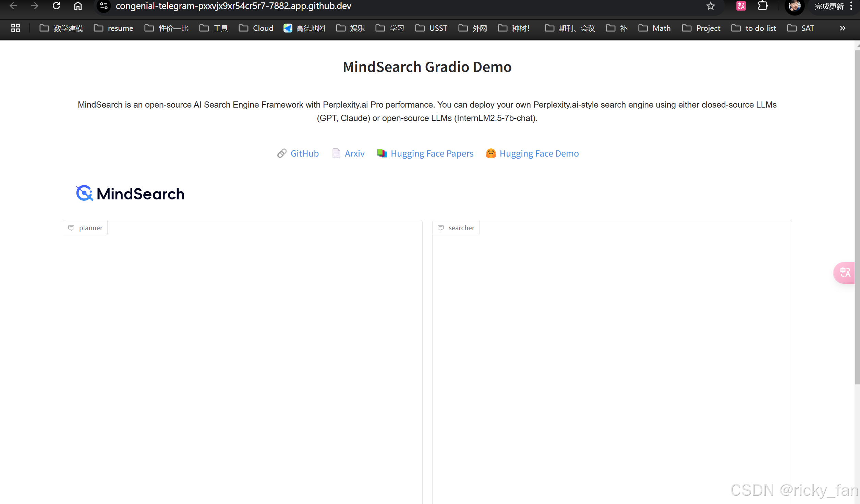Click the MindSearch logo image
This screenshot has height=504, width=860.
tap(130, 194)
